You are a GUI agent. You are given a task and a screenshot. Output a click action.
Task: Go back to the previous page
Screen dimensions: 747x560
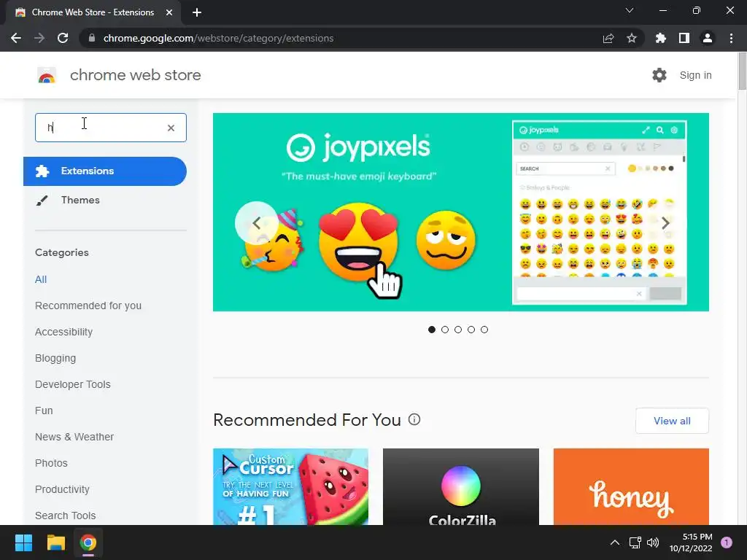click(x=16, y=38)
